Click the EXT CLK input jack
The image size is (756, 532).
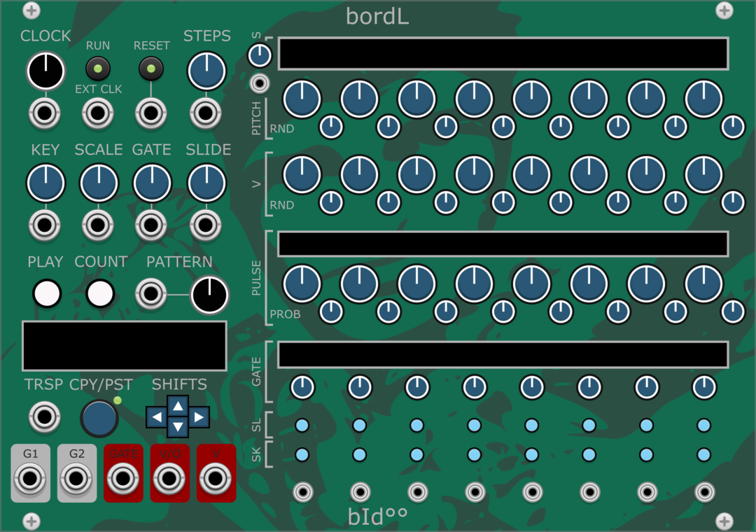click(98, 114)
